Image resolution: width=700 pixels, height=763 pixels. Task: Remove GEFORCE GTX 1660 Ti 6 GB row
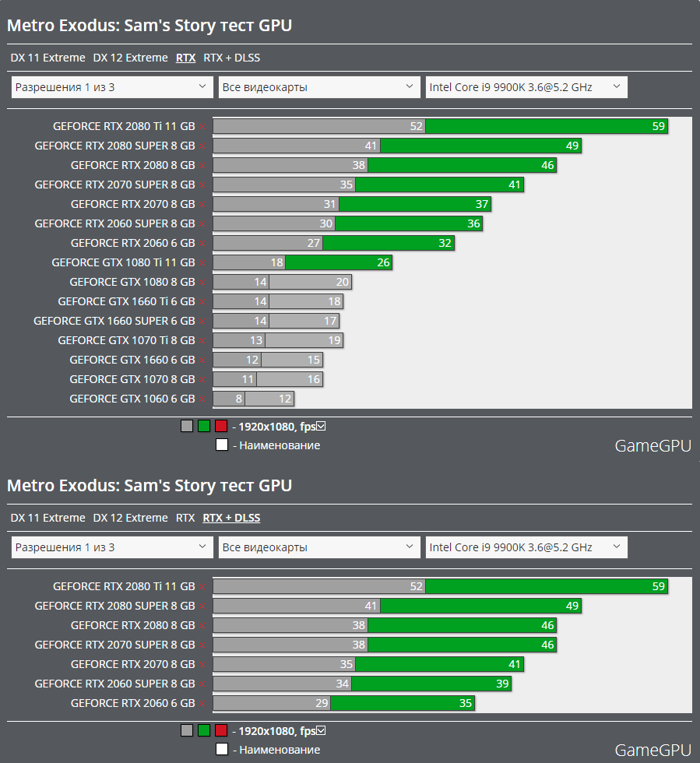(202, 302)
